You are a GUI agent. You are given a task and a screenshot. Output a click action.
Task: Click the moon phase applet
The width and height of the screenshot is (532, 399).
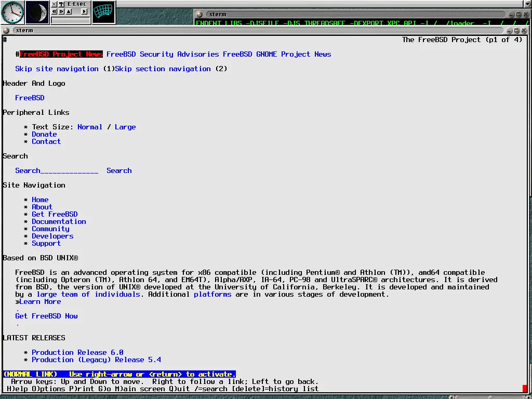click(37, 12)
